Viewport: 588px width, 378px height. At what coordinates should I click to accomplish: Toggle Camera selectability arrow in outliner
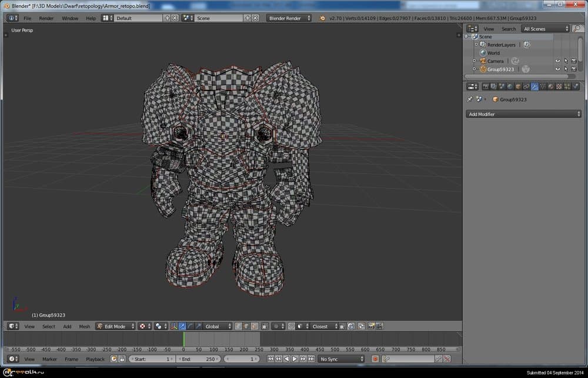point(566,61)
